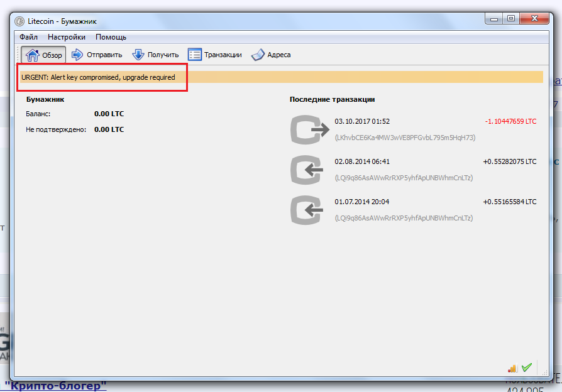Open the Файл menu
The image size is (562, 392).
(x=28, y=37)
